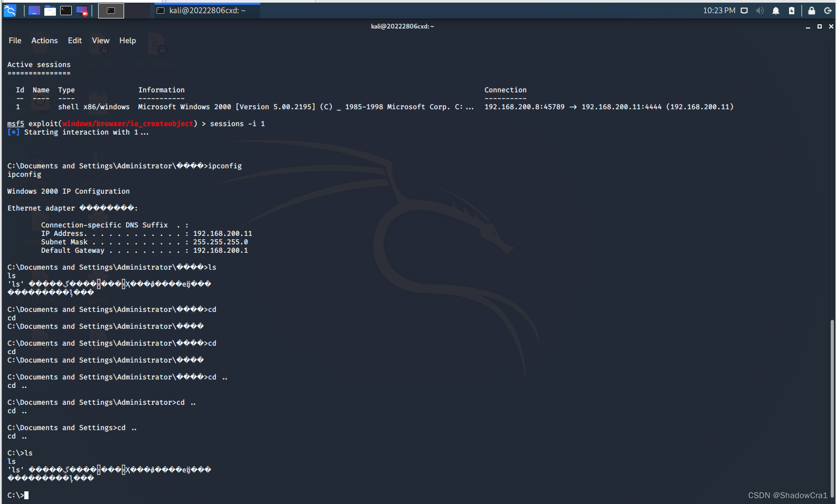Click the muted volume speaker icon

(760, 11)
